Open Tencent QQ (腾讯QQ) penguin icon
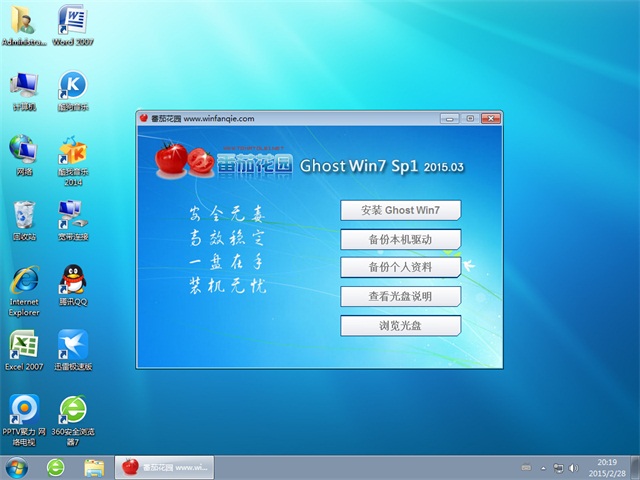Screen dimensions: 640x480 [72, 283]
